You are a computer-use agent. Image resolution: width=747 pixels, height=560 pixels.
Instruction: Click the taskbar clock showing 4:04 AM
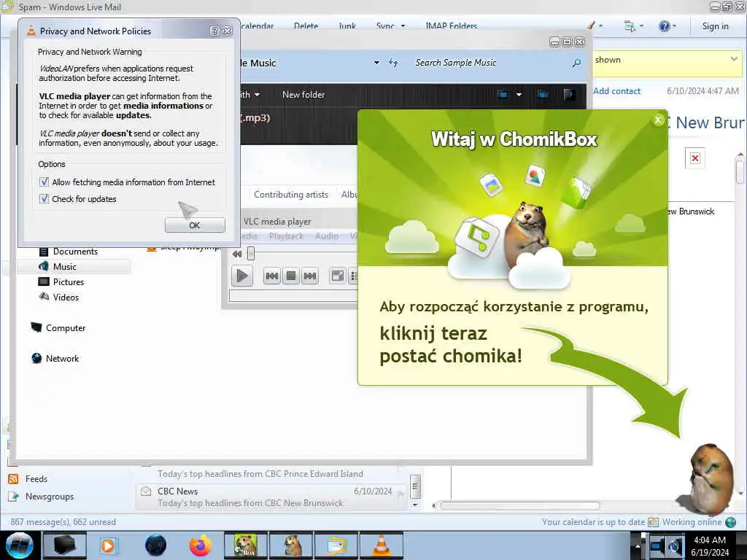tap(710, 545)
